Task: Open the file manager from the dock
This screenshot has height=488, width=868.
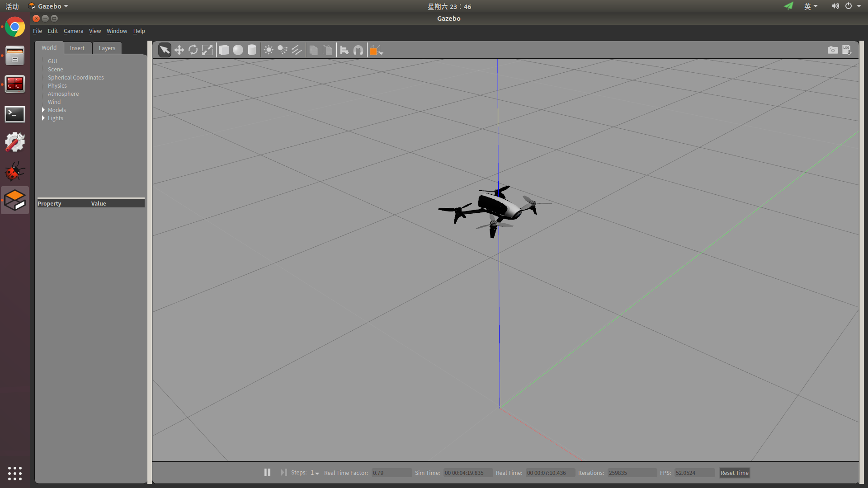Action: point(15,56)
